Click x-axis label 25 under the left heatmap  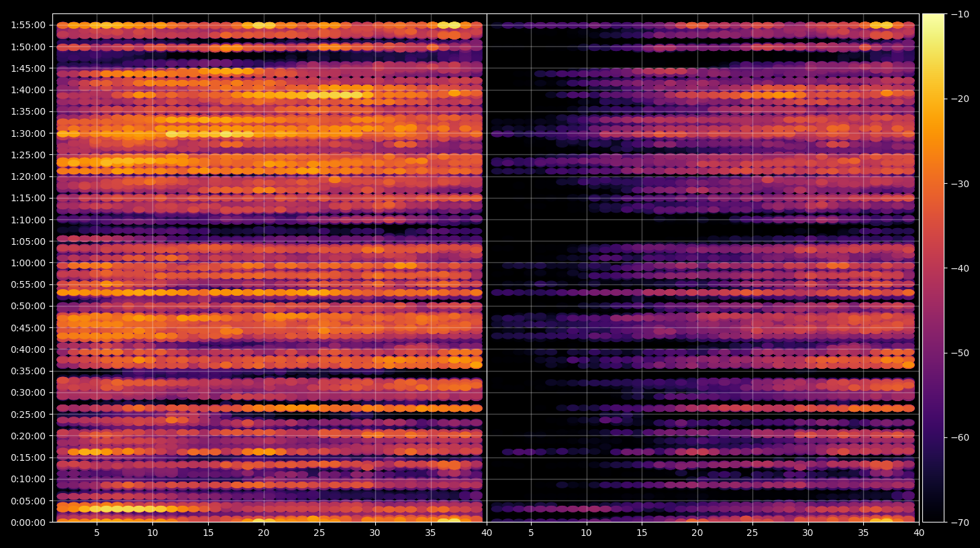tap(319, 533)
